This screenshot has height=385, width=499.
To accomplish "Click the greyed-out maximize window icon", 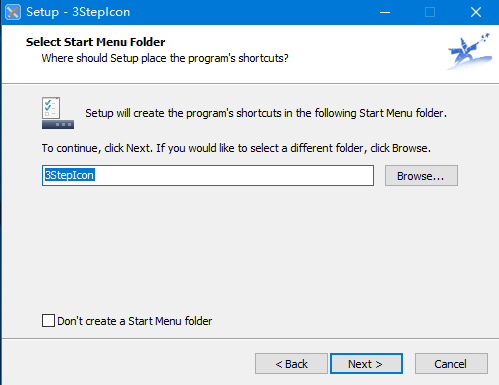I will coord(430,12).
